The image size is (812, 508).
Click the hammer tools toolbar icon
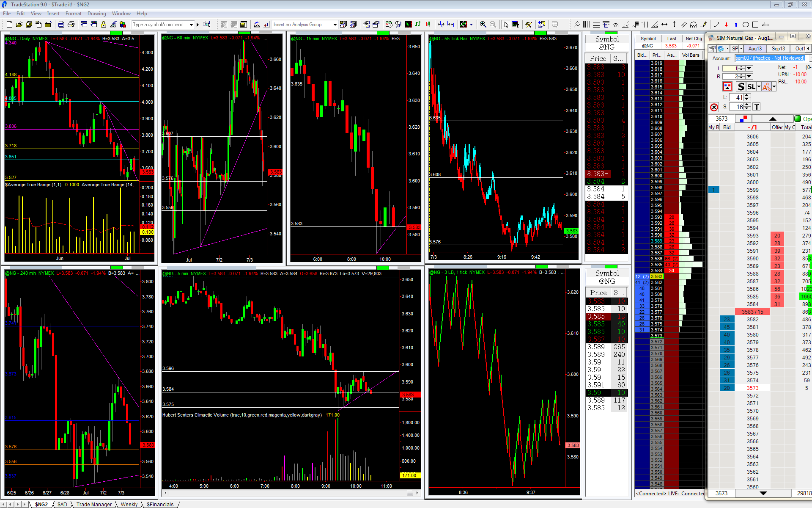point(529,25)
